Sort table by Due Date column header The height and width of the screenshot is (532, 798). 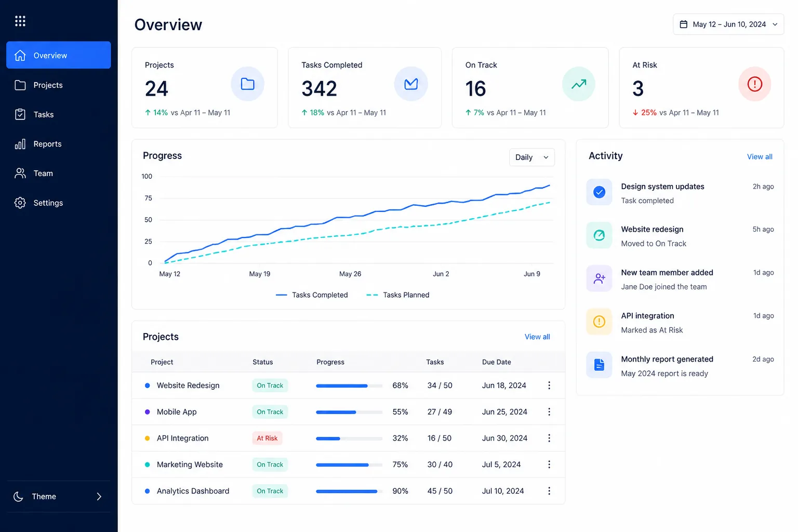[496, 362]
